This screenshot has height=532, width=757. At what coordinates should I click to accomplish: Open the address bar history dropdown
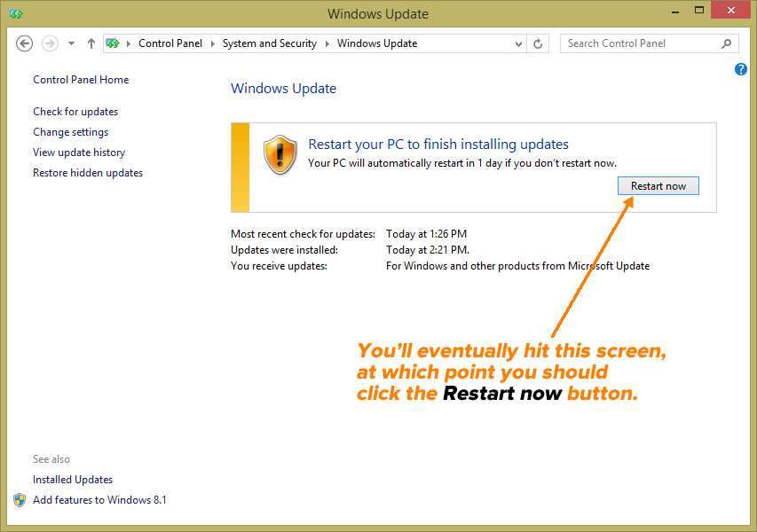[x=518, y=44]
